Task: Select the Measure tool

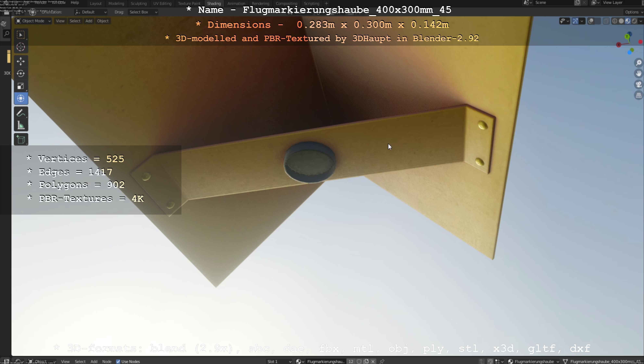Action: click(x=21, y=125)
